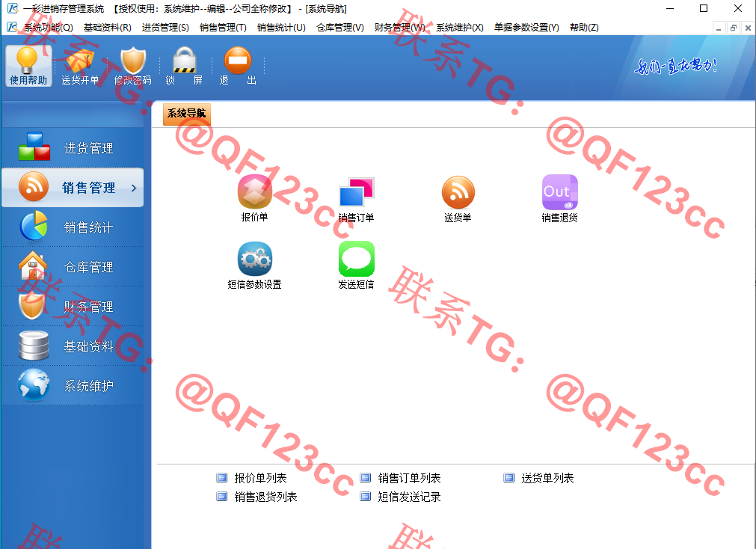
Task: Expand the 销售管理 chevron arrow
Action: click(134, 188)
